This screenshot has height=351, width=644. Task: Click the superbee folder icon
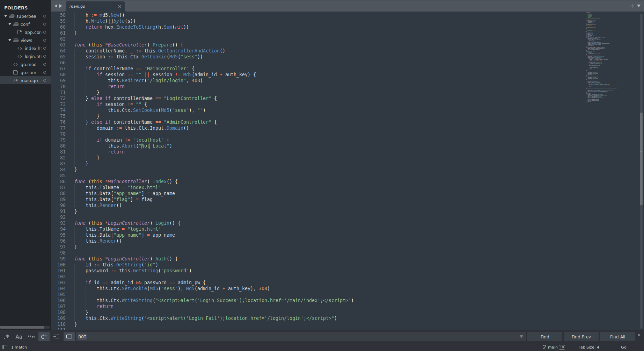point(12,16)
